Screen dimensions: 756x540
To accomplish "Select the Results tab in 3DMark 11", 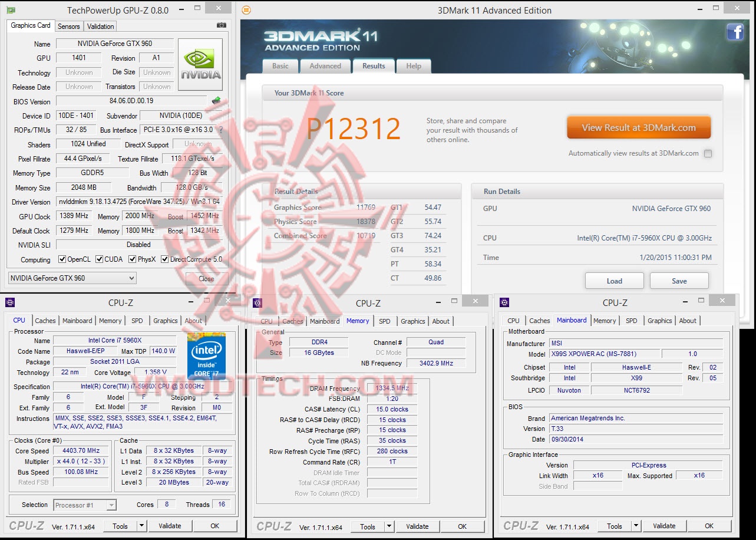I will (x=374, y=65).
